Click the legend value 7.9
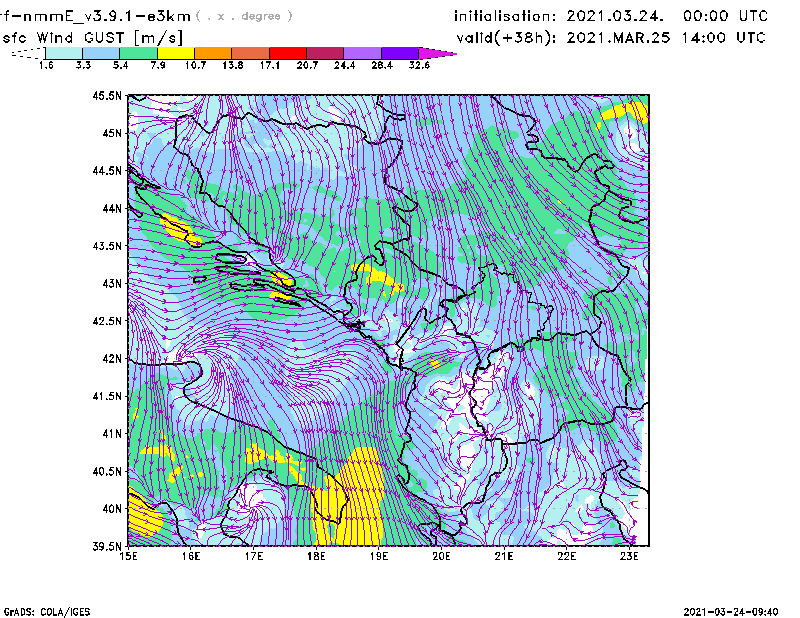Image resolution: width=800 pixels, height=618 pixels. click(x=158, y=65)
